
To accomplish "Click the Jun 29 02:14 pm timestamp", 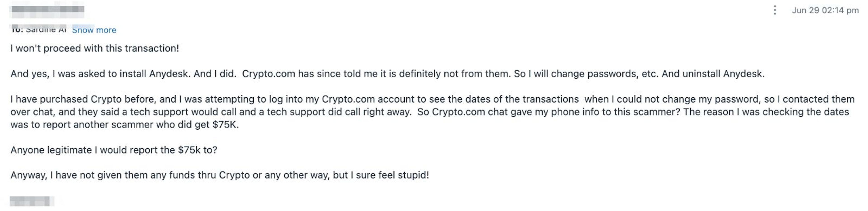I will tap(825, 10).
